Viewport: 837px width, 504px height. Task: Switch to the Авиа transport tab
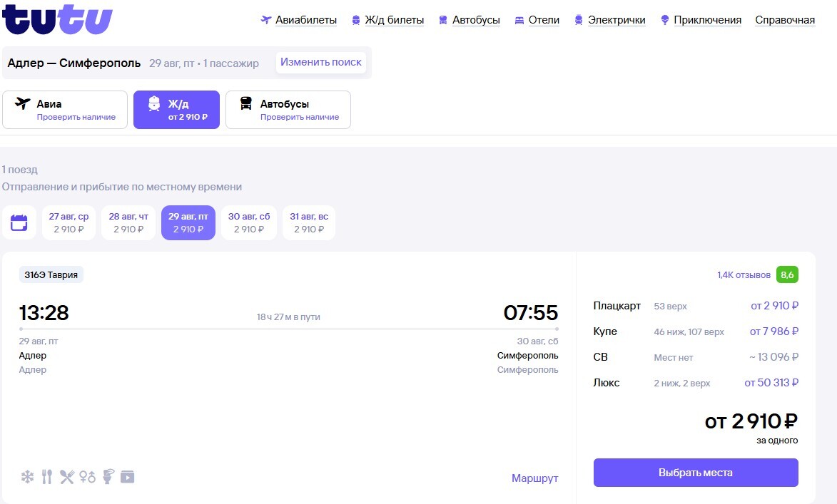65,110
